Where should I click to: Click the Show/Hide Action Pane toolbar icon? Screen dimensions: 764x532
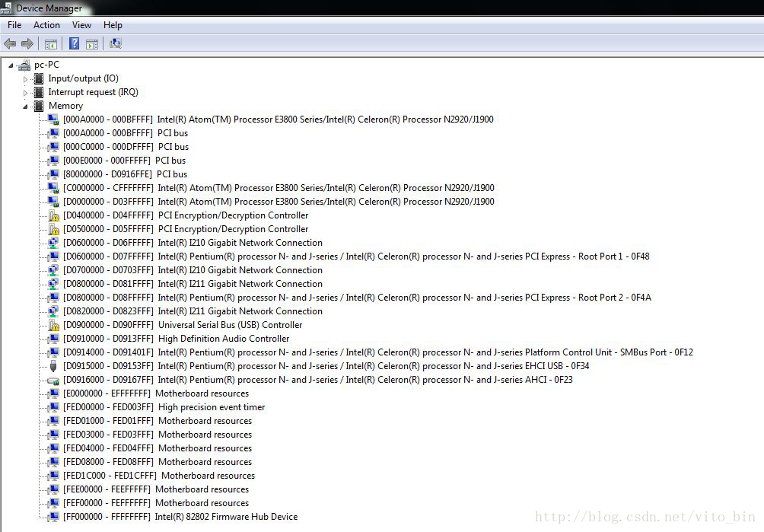coord(92,44)
